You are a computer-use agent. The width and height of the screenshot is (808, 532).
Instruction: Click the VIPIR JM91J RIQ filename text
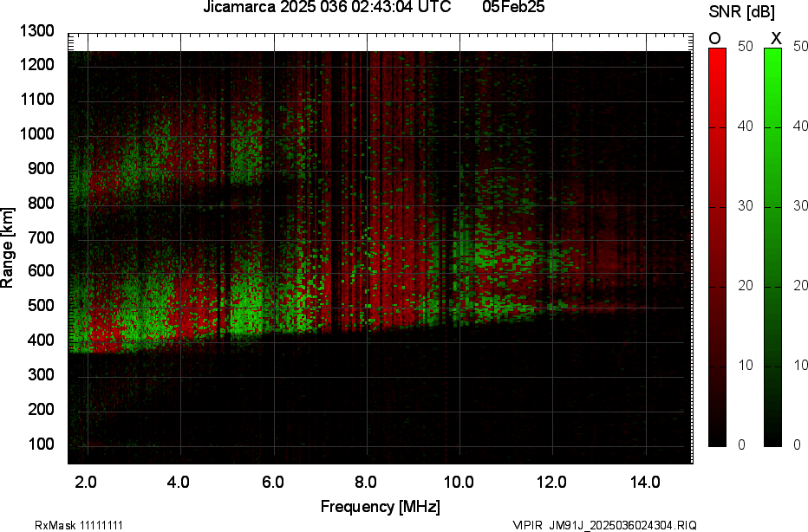pos(603,525)
